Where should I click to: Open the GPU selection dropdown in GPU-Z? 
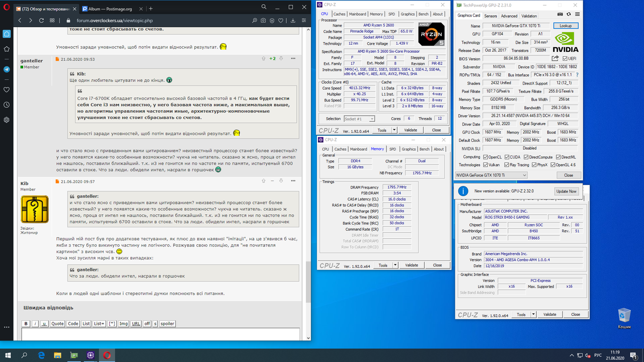click(x=491, y=175)
